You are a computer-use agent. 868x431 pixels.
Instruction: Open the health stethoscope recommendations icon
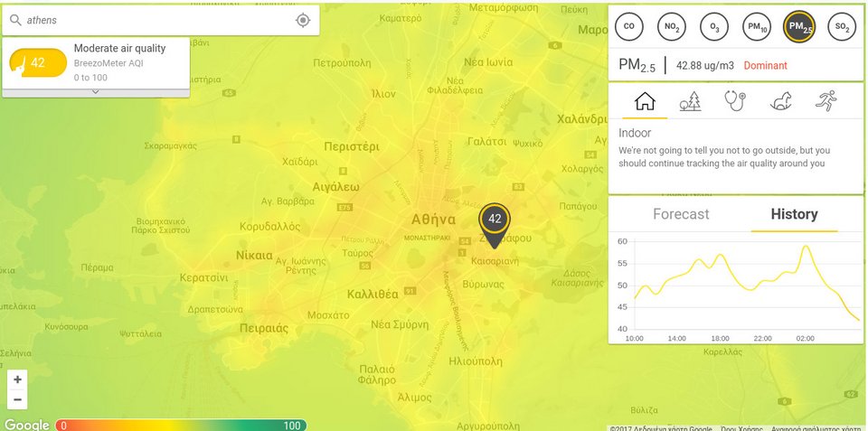[x=735, y=101]
